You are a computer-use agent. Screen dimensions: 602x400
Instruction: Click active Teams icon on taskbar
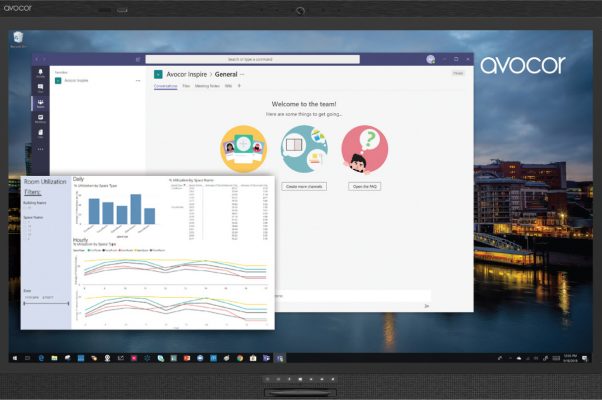point(280,358)
